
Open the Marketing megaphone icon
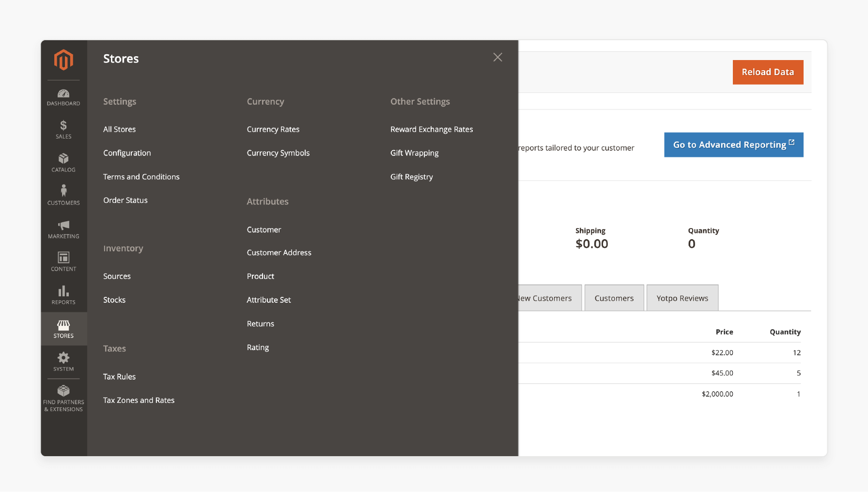coord(63,230)
